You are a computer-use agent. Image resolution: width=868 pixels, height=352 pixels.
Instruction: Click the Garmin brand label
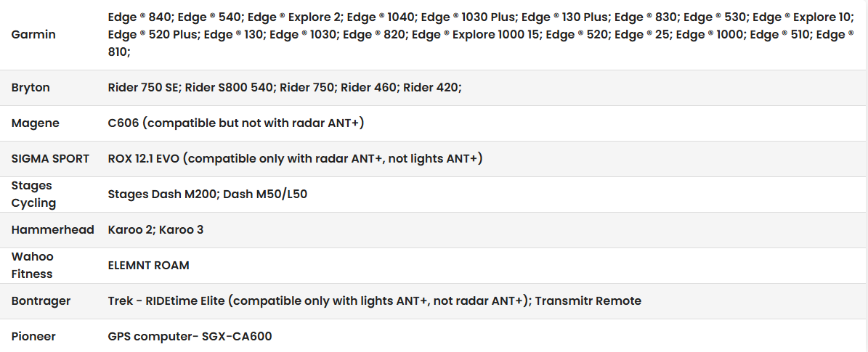click(33, 34)
